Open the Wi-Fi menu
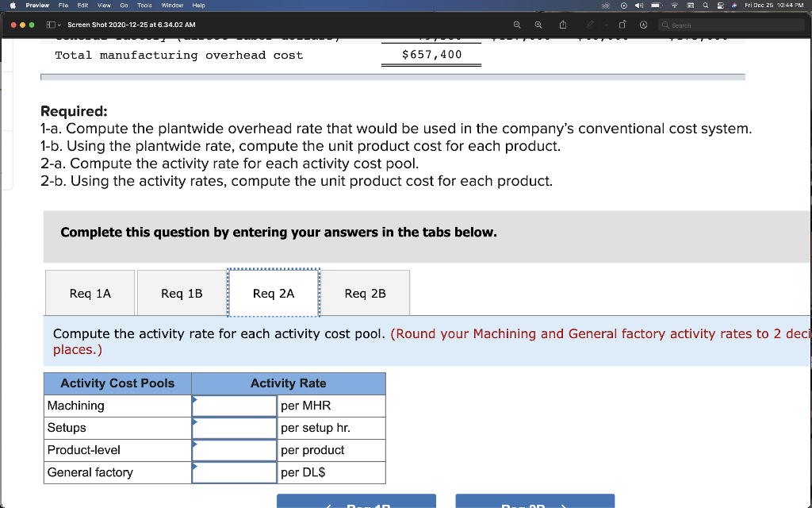Viewport: 812px width, 508px height. 675,6
